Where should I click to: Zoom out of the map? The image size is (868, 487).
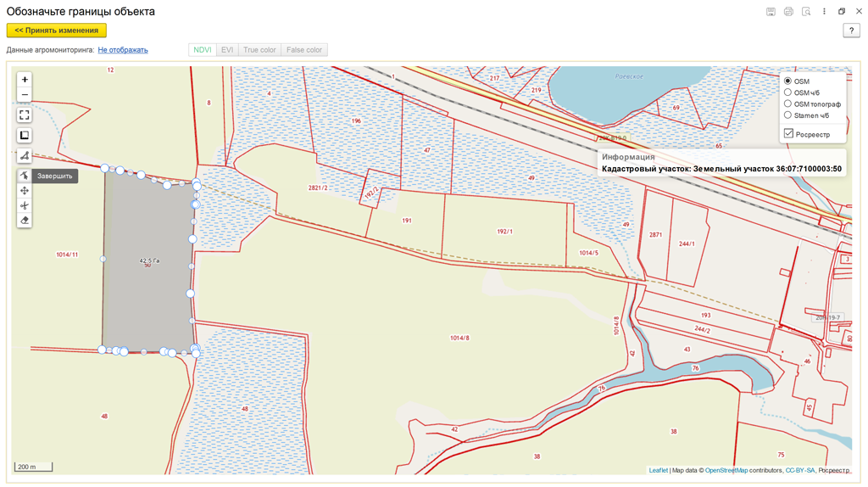[25, 94]
